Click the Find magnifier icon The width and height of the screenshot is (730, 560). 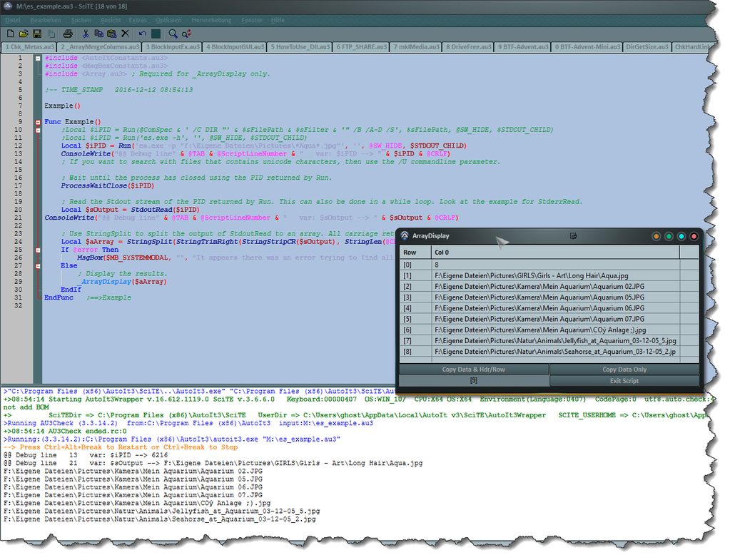[x=173, y=34]
